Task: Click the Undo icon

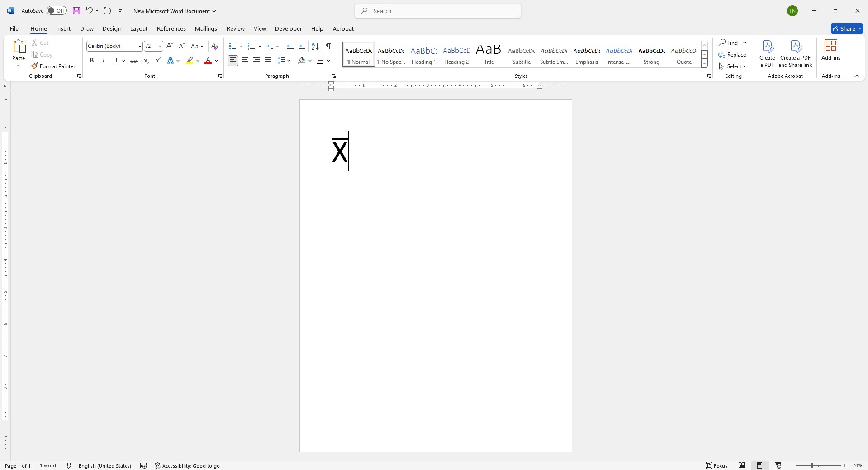Action: click(x=90, y=10)
